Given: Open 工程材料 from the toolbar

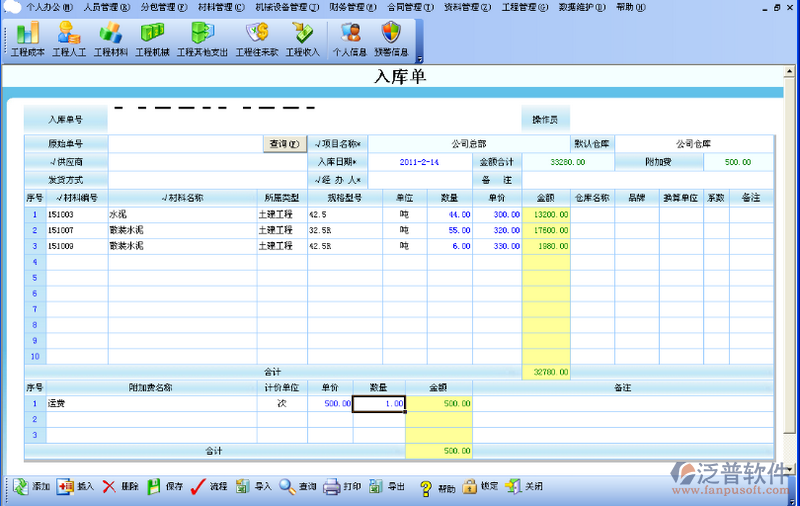Looking at the screenshot, I should (110, 37).
